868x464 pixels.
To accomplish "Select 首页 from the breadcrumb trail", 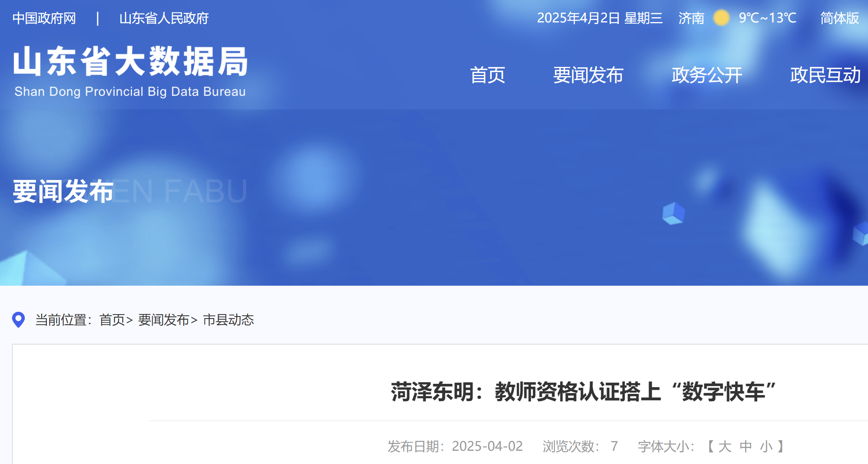I will point(112,321).
